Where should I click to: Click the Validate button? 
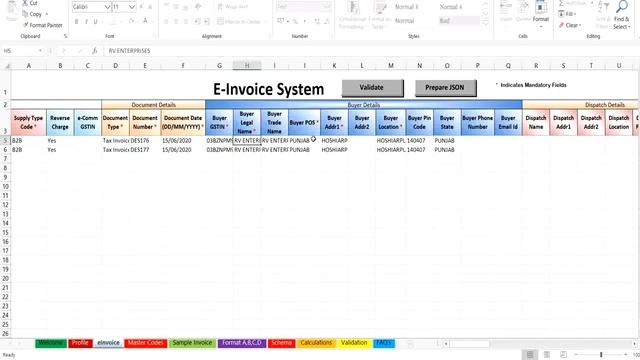tap(372, 87)
